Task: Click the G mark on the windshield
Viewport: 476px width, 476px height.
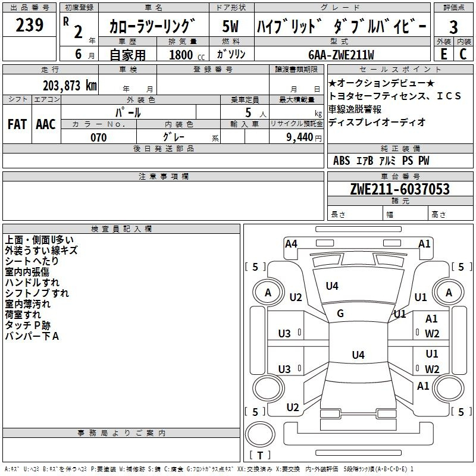Action: 340,314
